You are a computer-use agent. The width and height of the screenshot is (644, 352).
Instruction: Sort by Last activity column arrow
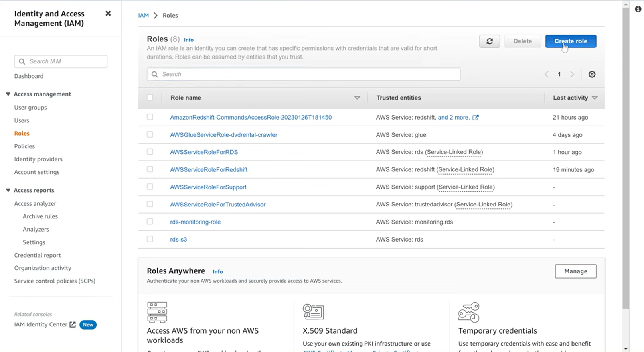coord(595,98)
